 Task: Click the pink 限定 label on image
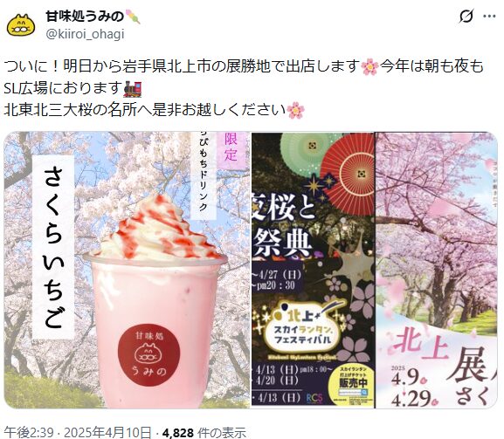pos(231,147)
